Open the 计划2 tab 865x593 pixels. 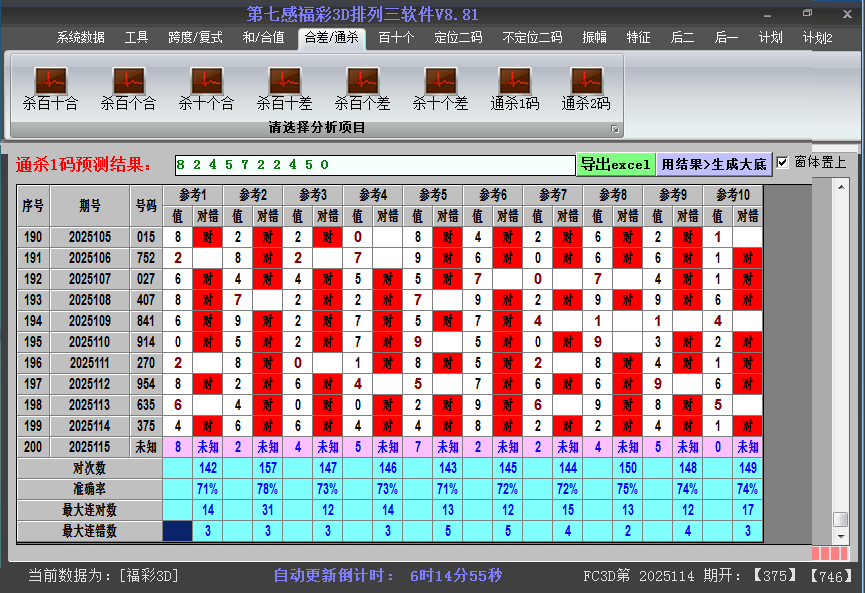coord(818,38)
